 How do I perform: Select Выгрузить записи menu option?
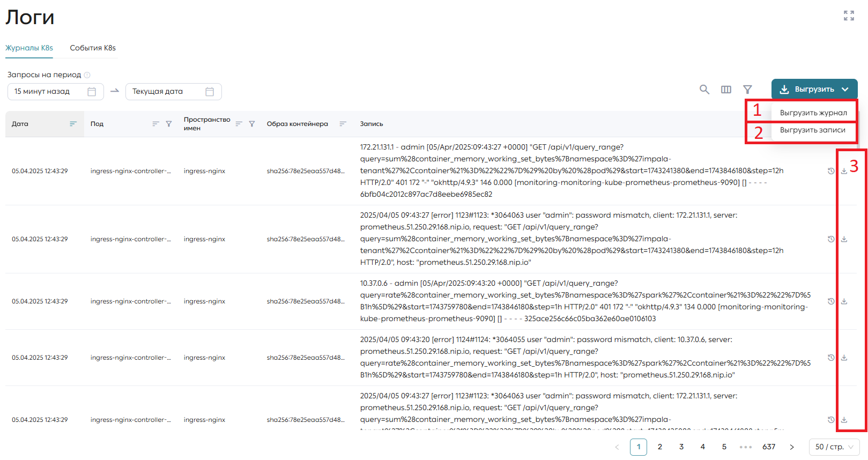(813, 130)
